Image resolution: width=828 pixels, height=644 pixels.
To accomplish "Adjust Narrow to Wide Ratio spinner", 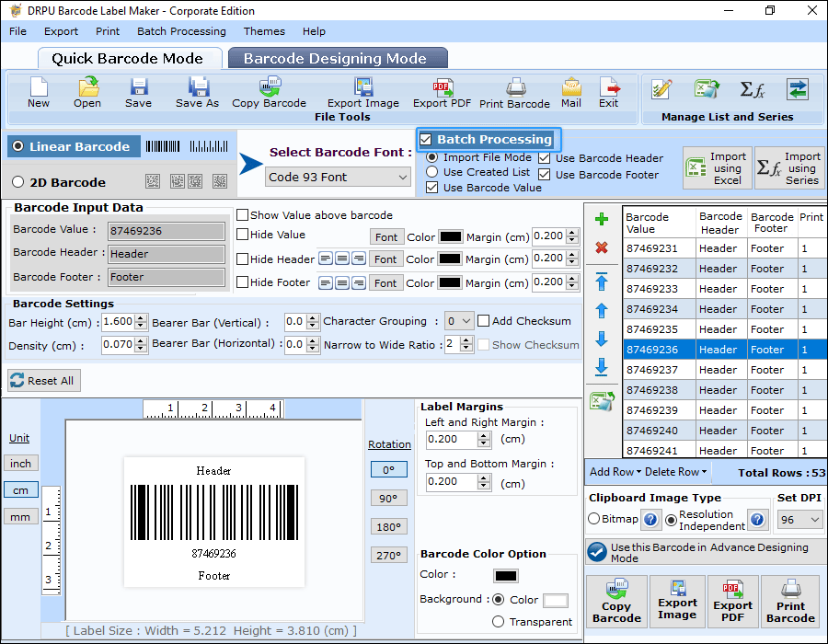I will point(466,345).
